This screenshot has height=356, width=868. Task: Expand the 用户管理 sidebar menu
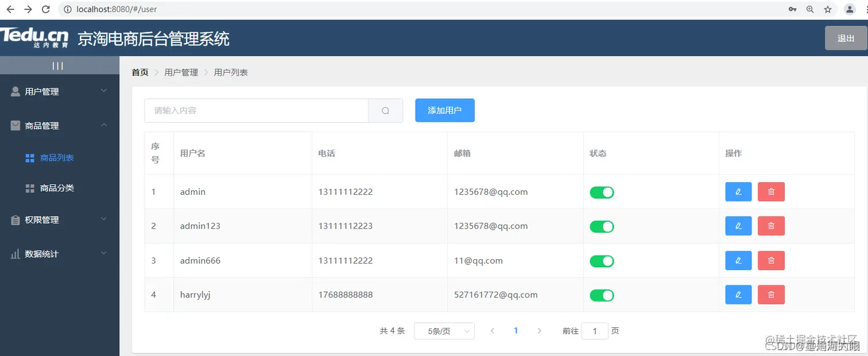[x=60, y=91]
